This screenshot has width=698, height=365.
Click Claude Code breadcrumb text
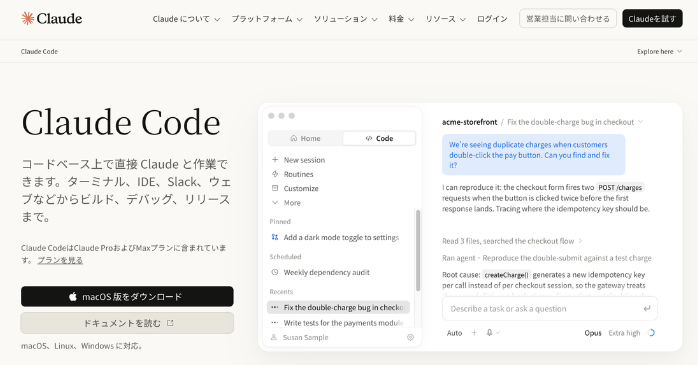[39, 52]
